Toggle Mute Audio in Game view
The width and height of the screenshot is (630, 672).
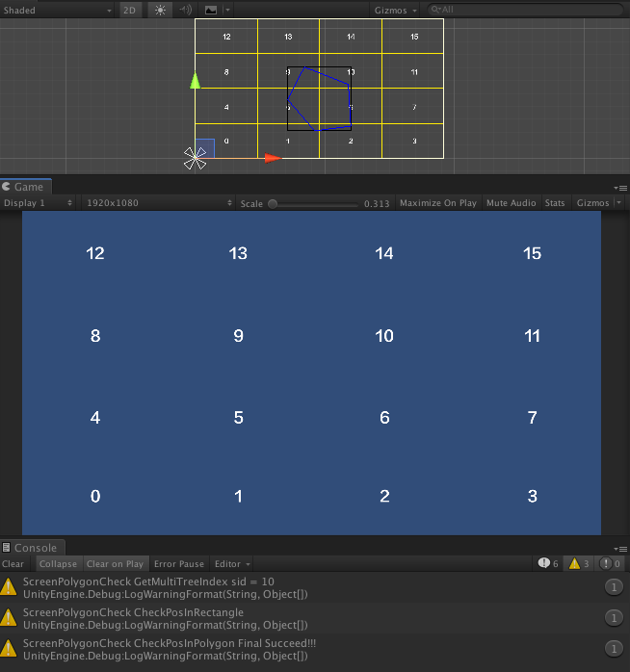click(512, 203)
